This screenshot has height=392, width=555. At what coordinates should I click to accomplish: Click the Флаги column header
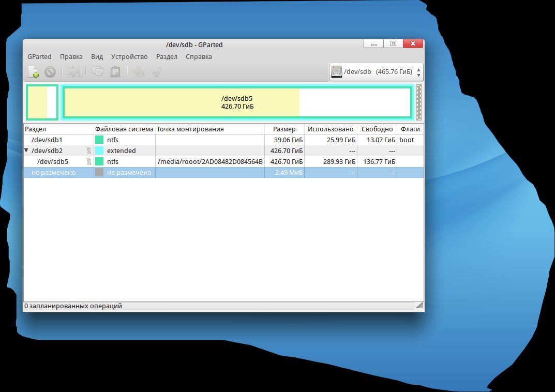point(410,129)
